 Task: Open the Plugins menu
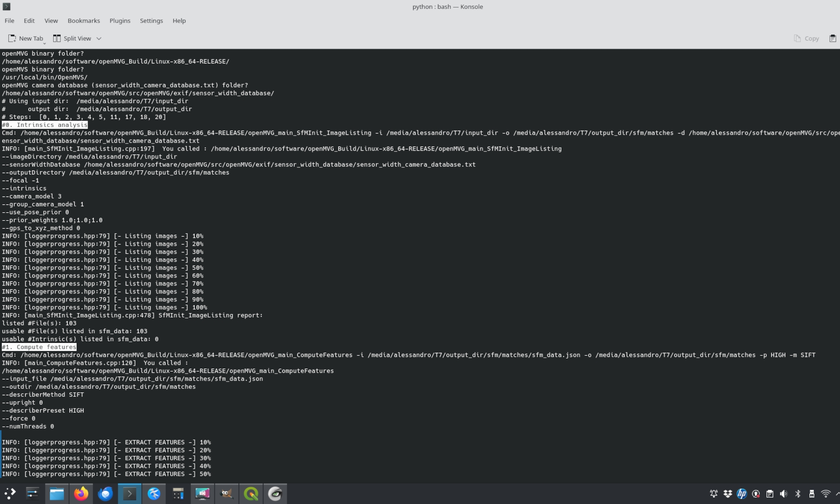coord(120,21)
